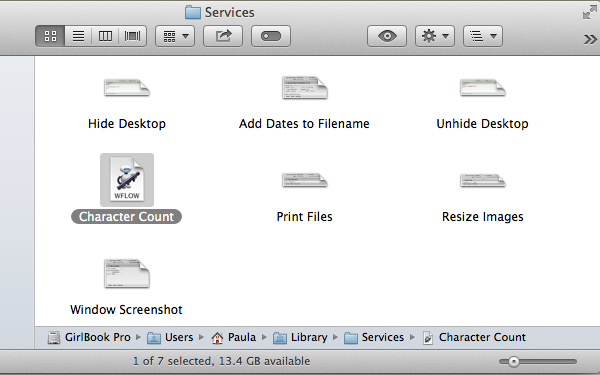The width and height of the screenshot is (600, 375).
Task: Switch to list view mode
Action: [78, 36]
